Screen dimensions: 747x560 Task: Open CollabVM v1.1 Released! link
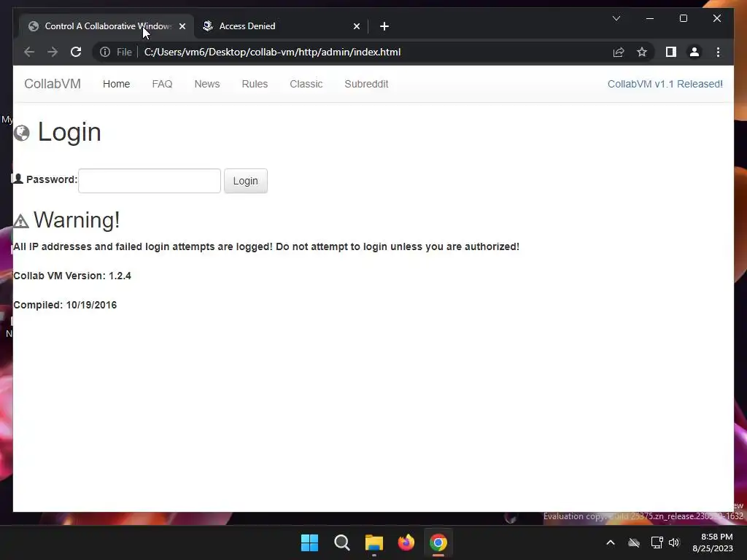coord(665,84)
